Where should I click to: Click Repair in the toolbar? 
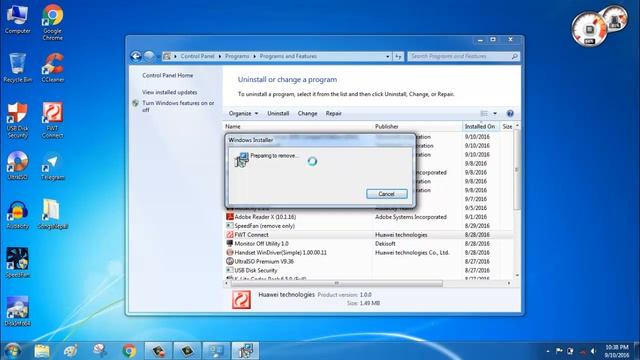point(333,113)
